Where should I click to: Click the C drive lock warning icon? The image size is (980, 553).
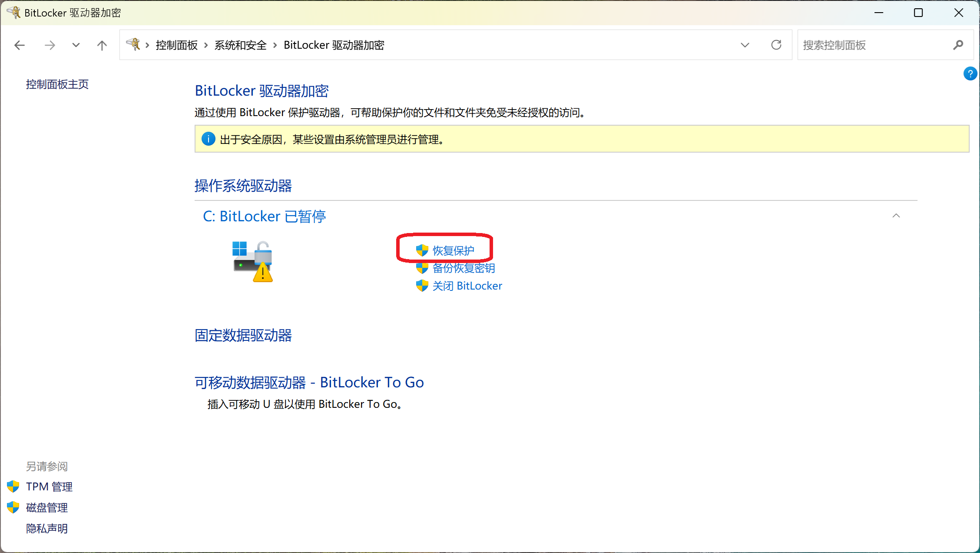click(253, 261)
